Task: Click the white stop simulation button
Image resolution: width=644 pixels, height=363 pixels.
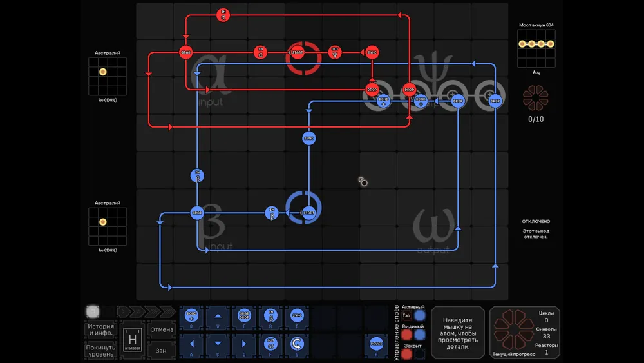Action: point(92,311)
